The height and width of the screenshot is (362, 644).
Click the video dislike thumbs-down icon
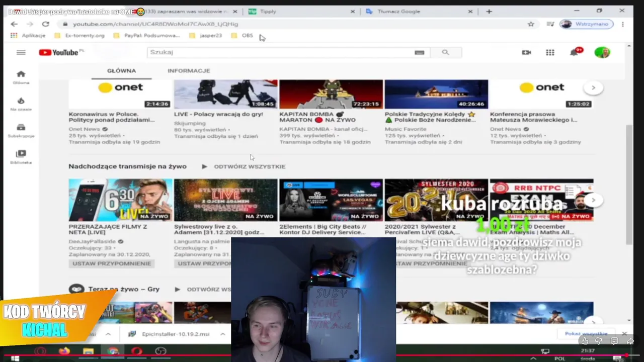coord(599,341)
